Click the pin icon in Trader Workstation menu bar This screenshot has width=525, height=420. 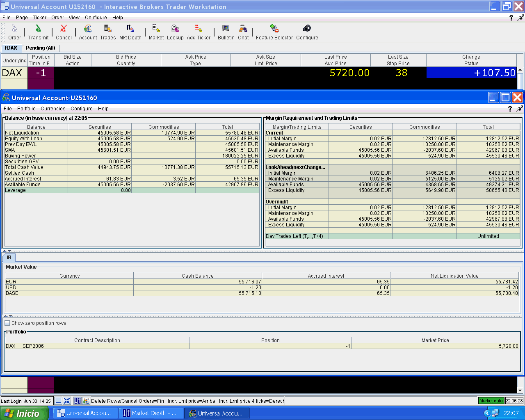click(521, 18)
